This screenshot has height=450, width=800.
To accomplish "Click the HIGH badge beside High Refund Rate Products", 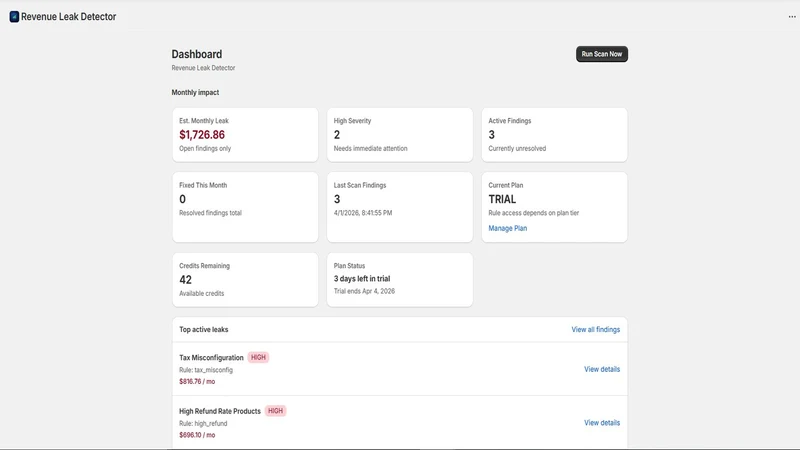I will pos(276,411).
